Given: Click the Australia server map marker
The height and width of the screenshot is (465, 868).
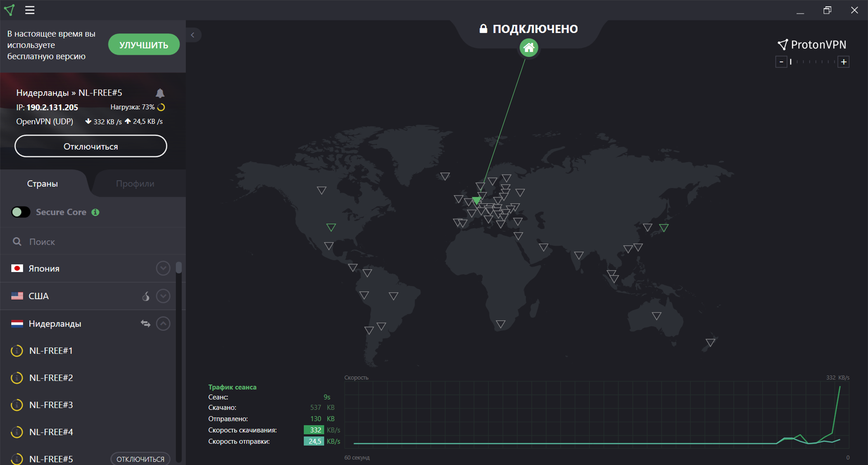Looking at the screenshot, I should (x=657, y=316).
